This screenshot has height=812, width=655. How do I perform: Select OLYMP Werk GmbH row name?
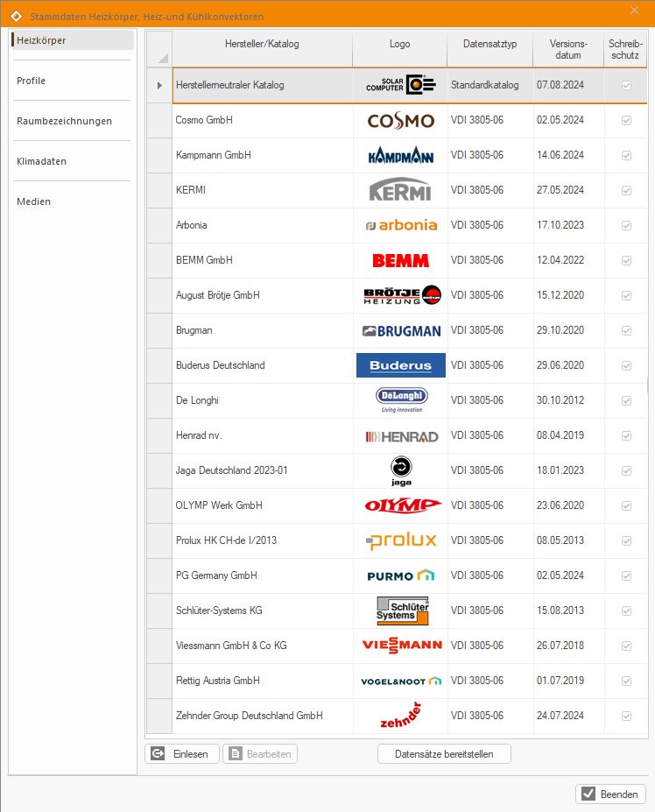click(219, 505)
